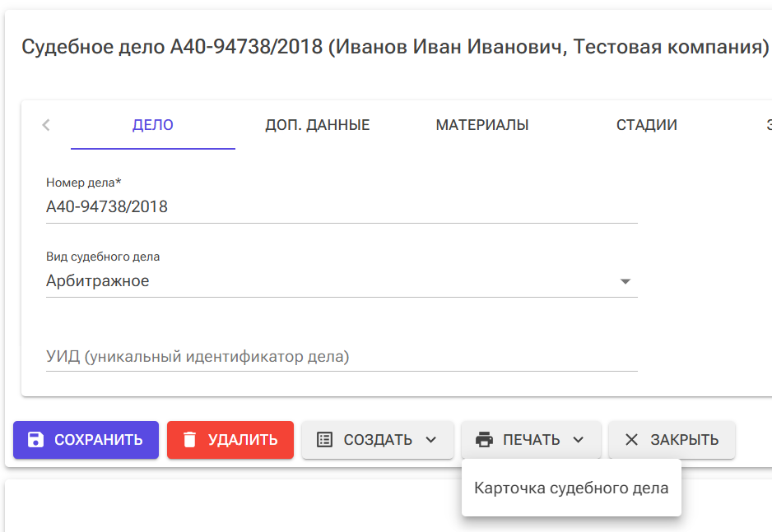Viewport: 772px width, 532px height.
Task: Expand the СОЗДАТЬ dropdown chevron
Action: click(431, 440)
